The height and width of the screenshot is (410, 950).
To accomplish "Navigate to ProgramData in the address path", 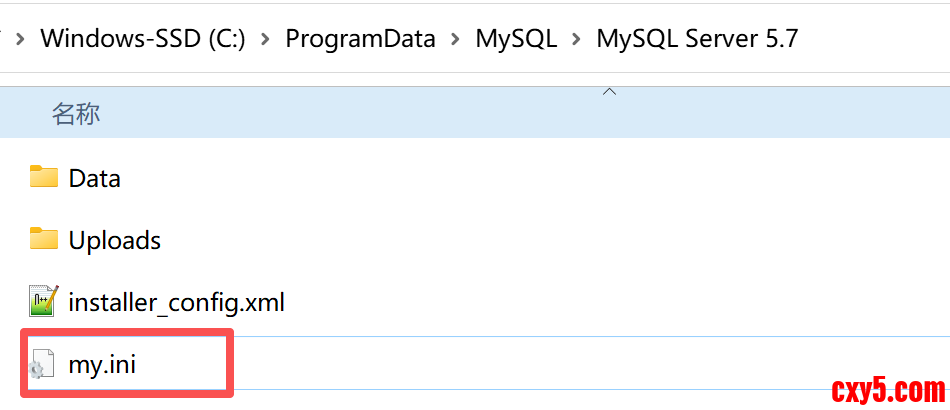I will pyautogui.click(x=360, y=39).
